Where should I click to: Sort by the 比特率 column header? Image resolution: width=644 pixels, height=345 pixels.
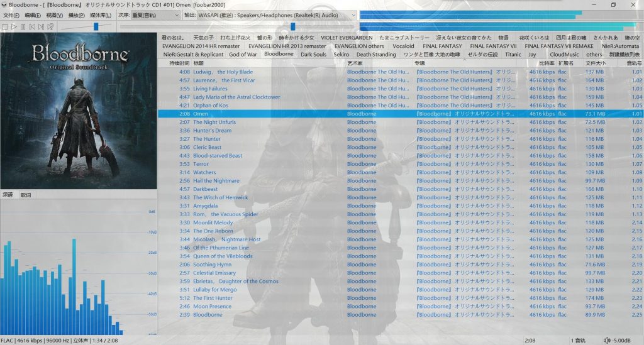(x=547, y=63)
